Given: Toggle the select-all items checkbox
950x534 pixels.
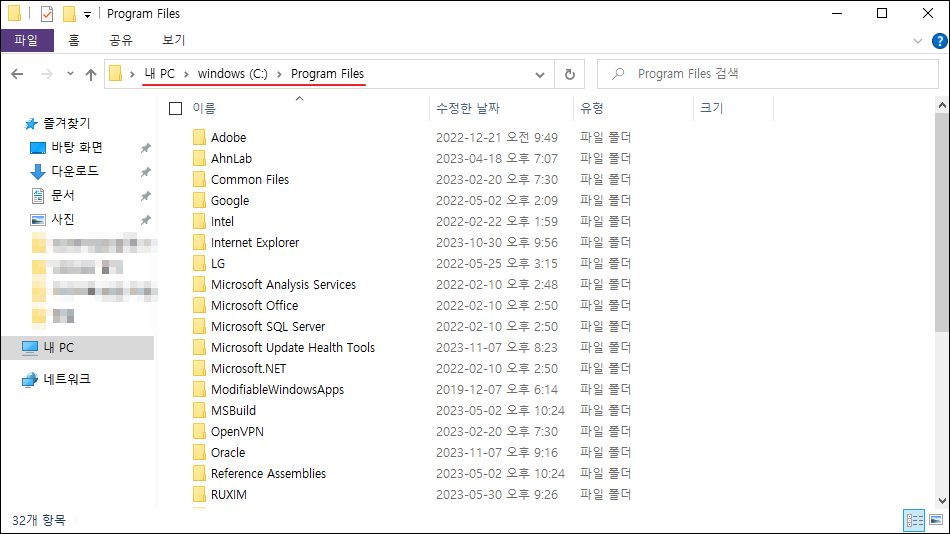Looking at the screenshot, I should pos(176,108).
